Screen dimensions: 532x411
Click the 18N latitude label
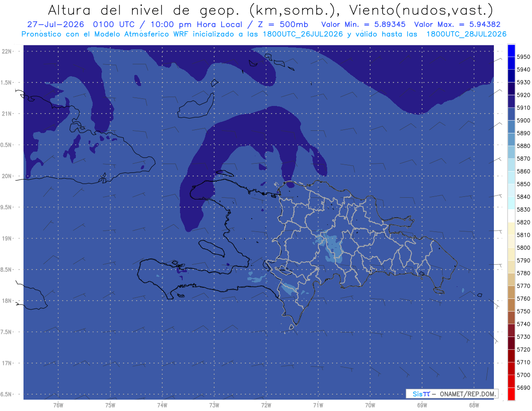[7, 301]
